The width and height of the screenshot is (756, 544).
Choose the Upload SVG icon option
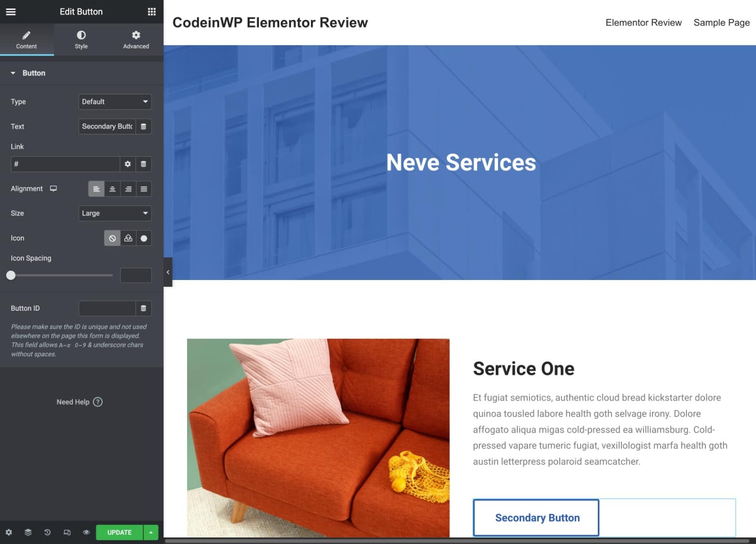tap(128, 238)
